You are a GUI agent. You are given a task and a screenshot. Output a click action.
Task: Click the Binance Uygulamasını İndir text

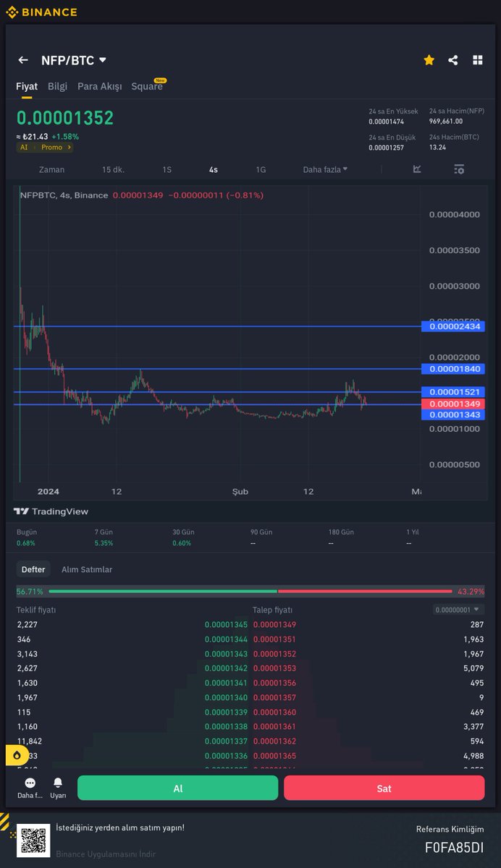coord(106,854)
